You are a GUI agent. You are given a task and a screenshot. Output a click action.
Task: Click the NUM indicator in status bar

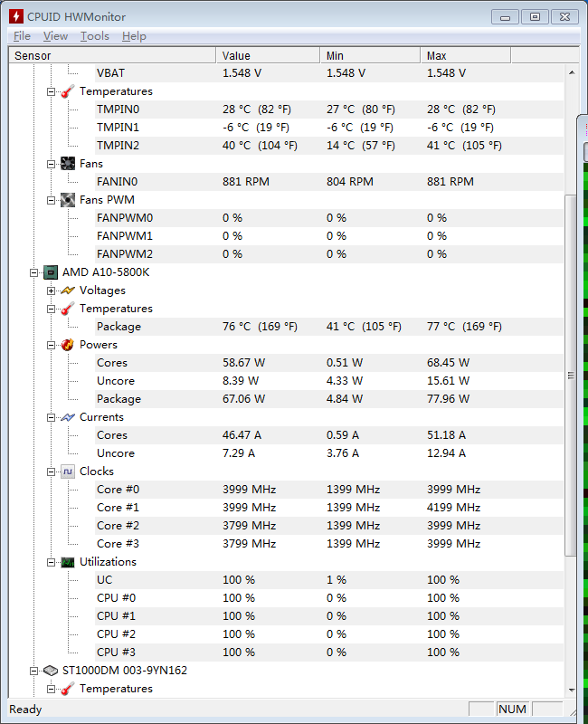[512, 710]
